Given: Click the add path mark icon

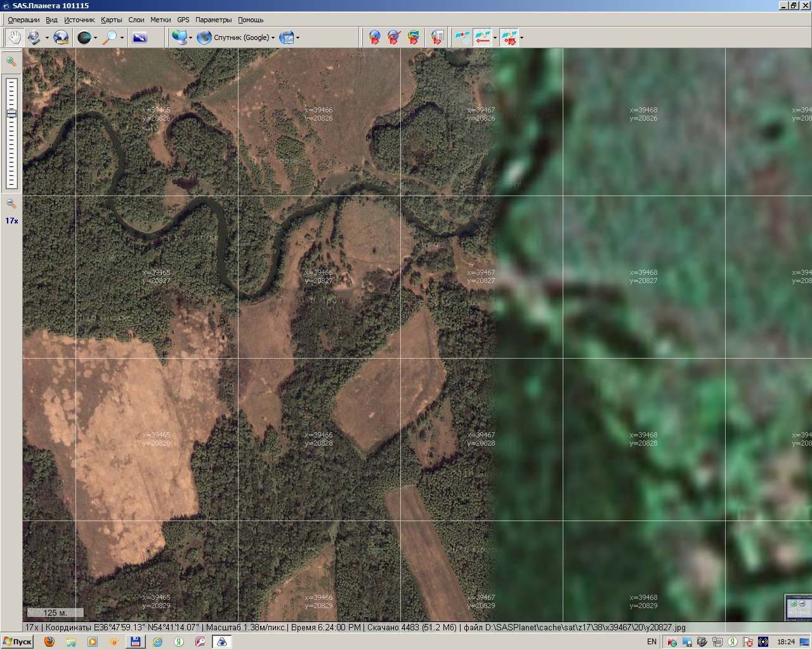Looking at the screenshot, I should [394, 37].
